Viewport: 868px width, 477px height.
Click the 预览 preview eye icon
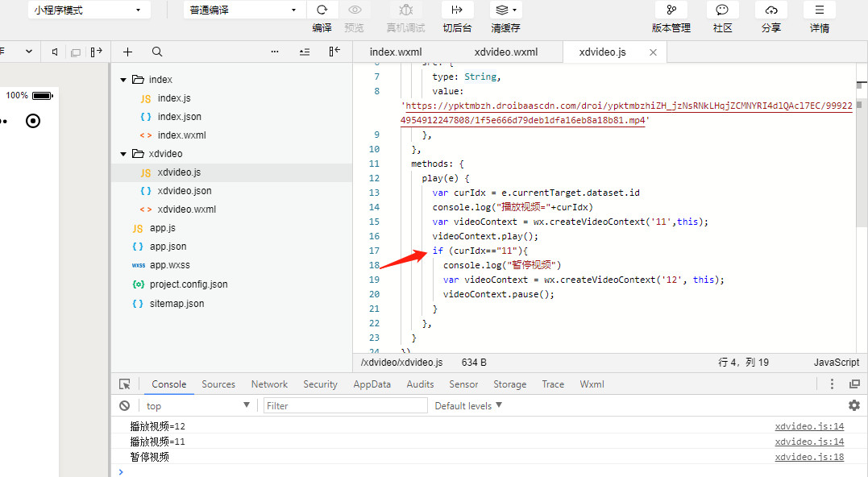click(355, 10)
